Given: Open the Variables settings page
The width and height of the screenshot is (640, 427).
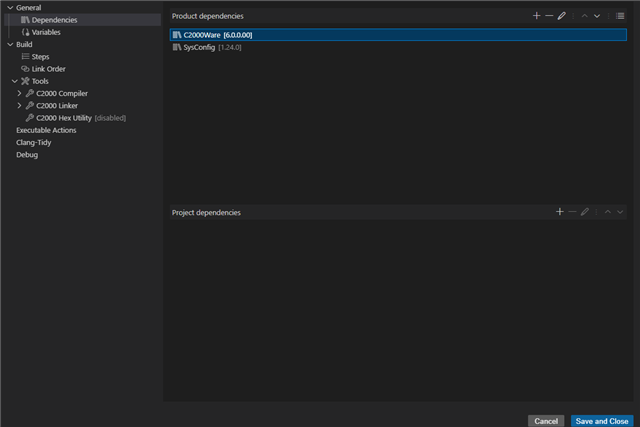Looking at the screenshot, I should point(46,32).
